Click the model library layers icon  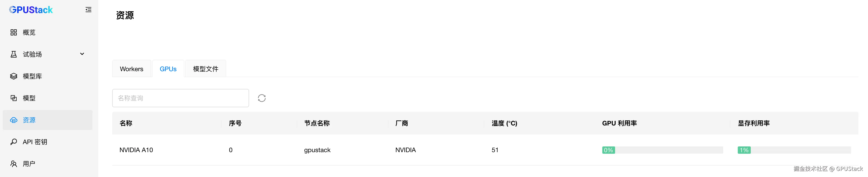[13, 76]
